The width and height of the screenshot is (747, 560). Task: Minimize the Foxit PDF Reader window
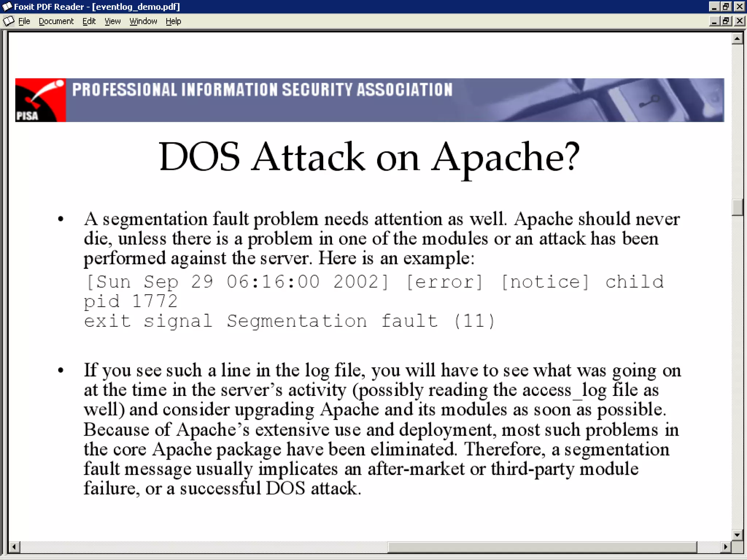coord(715,7)
